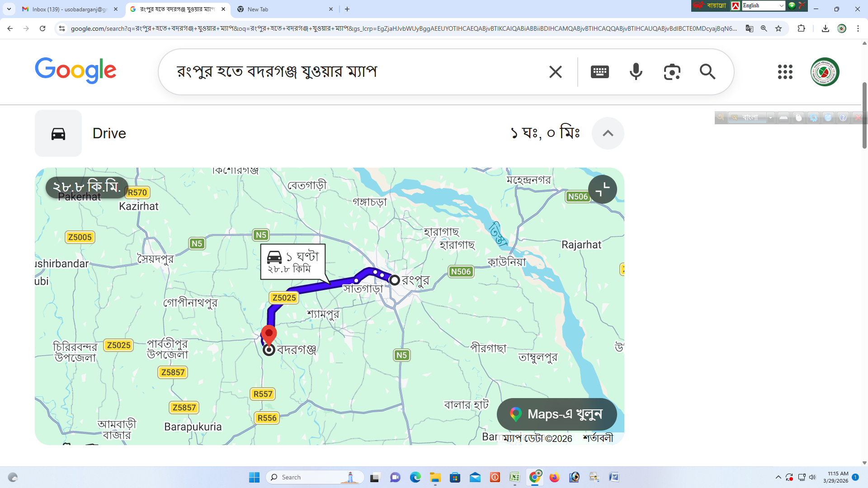This screenshot has width=868, height=488.
Task: Open Chrome extensions puzzle icon
Action: pos(801,28)
